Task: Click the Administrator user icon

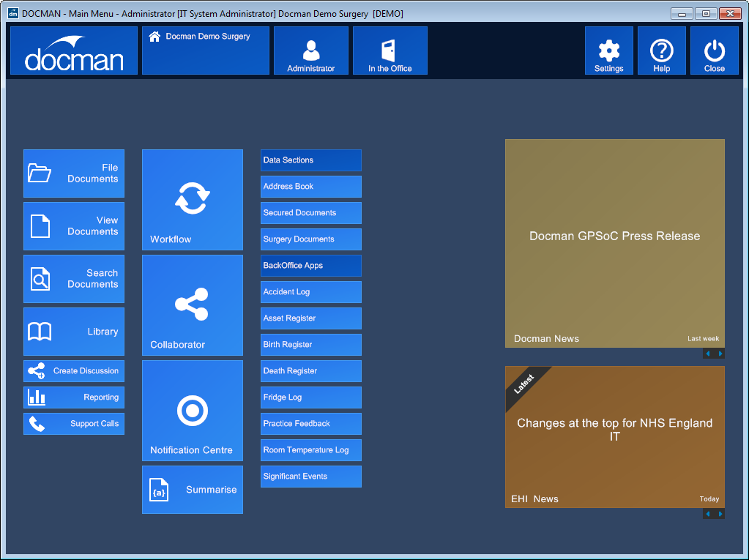Action: [x=311, y=51]
